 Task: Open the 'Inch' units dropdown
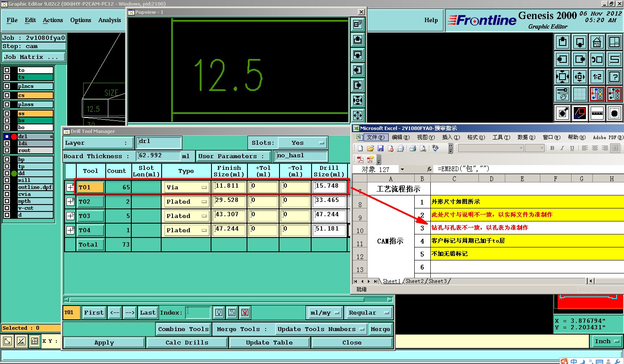coord(607,341)
